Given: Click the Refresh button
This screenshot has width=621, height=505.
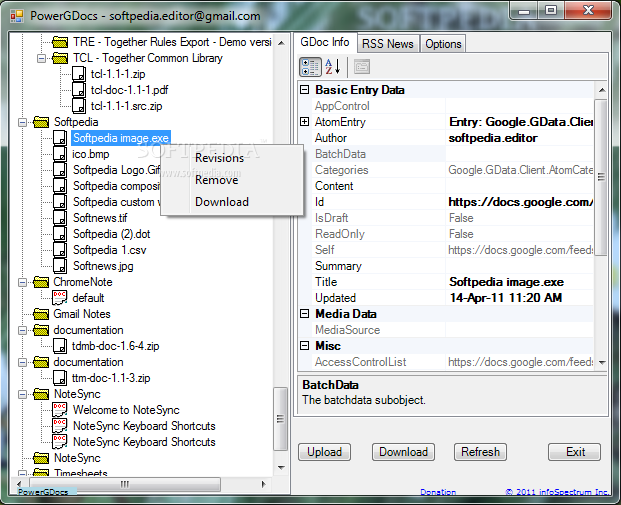Looking at the screenshot, I should (480, 452).
